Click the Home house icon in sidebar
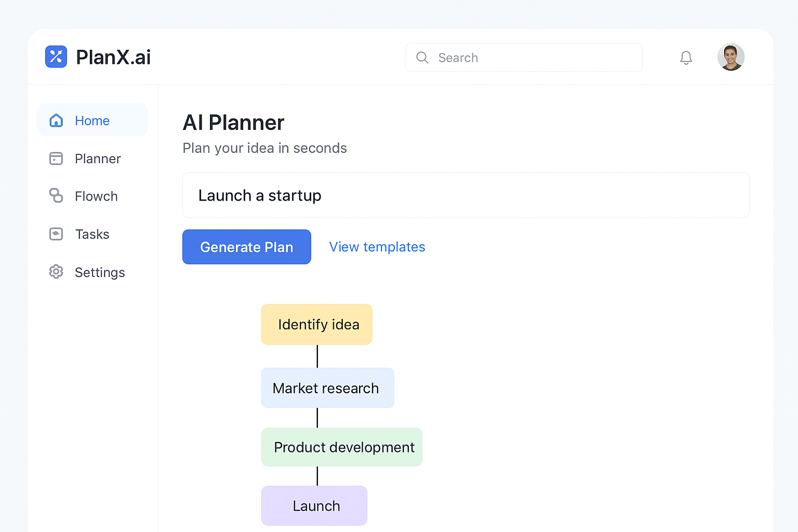Image resolution: width=798 pixels, height=532 pixels. (56, 121)
